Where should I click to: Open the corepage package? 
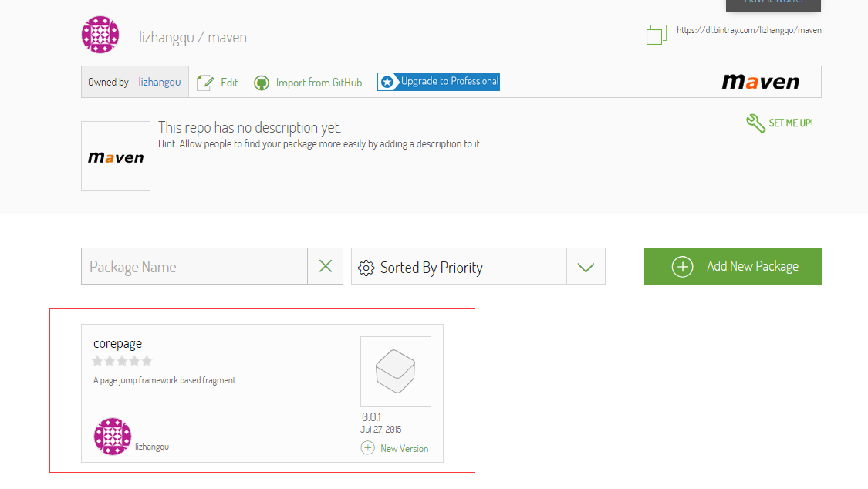(117, 343)
